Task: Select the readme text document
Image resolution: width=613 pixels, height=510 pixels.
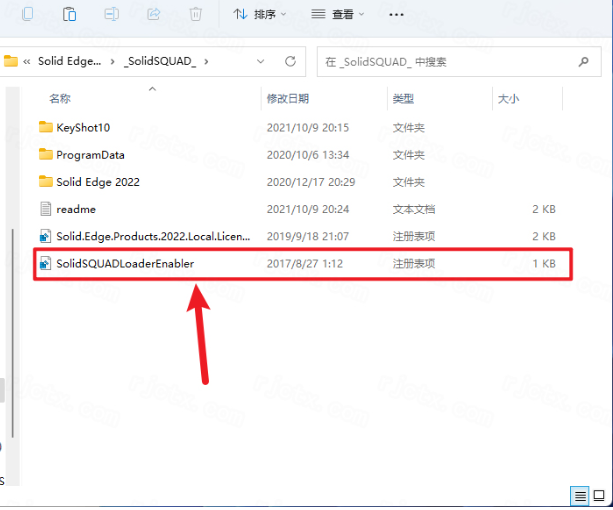Action: click(x=75, y=209)
